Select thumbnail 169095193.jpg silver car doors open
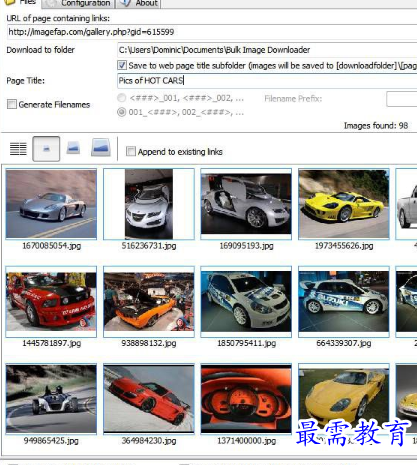Image resolution: width=417 pixels, height=465 pixels. pos(246,204)
